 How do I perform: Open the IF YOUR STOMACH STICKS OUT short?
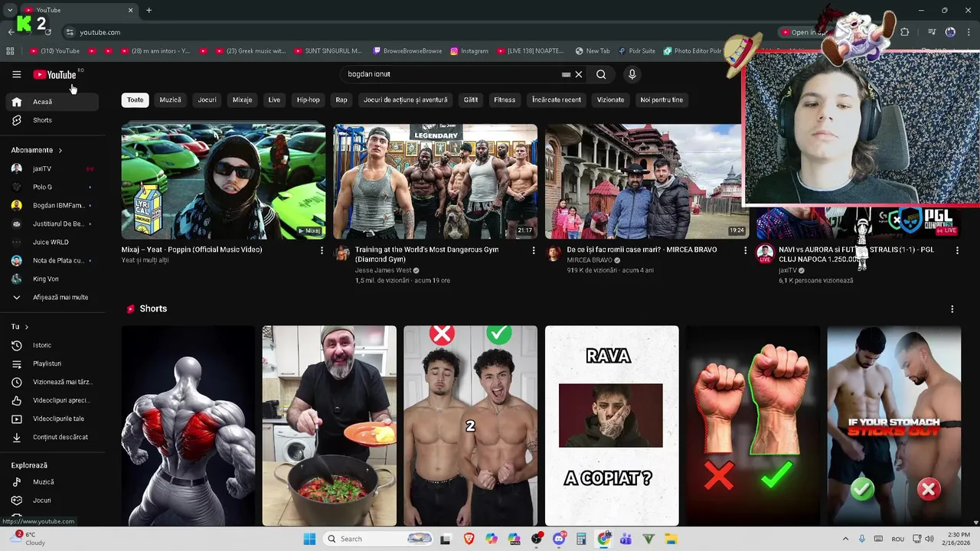tap(894, 425)
